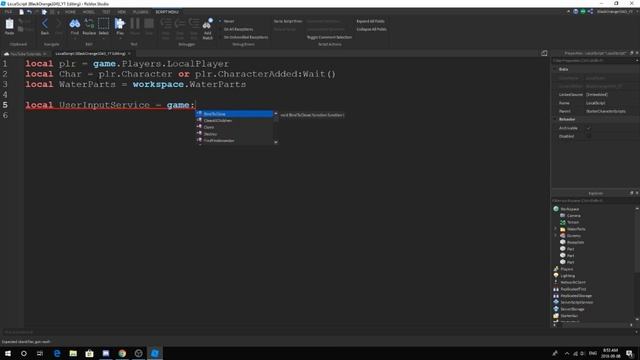Click Collapse All Folds
The width and height of the screenshot is (640, 360).
pyautogui.click(x=371, y=29)
